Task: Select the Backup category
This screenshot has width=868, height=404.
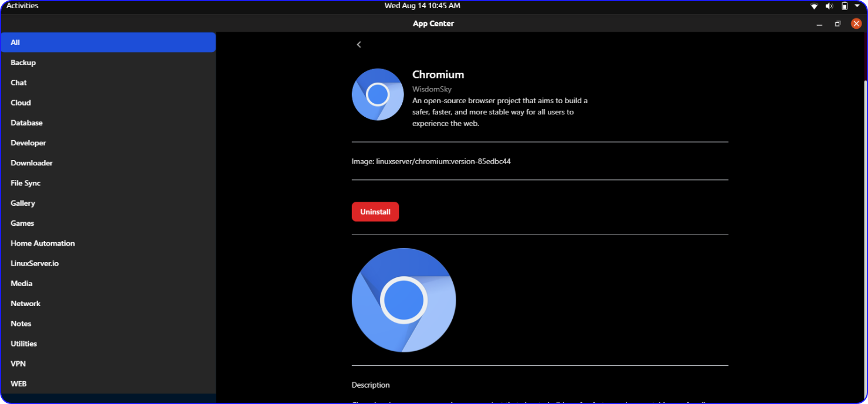Action: coord(23,63)
